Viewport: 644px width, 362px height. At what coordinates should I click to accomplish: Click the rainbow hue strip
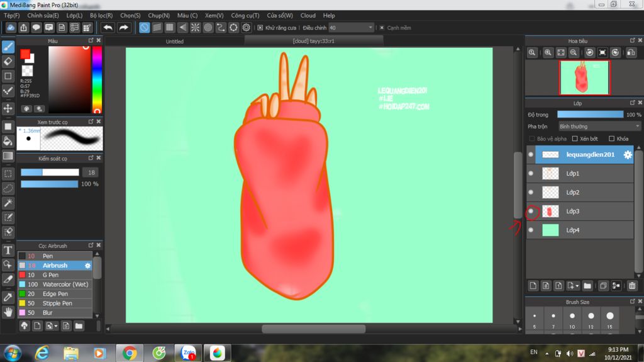click(x=97, y=79)
